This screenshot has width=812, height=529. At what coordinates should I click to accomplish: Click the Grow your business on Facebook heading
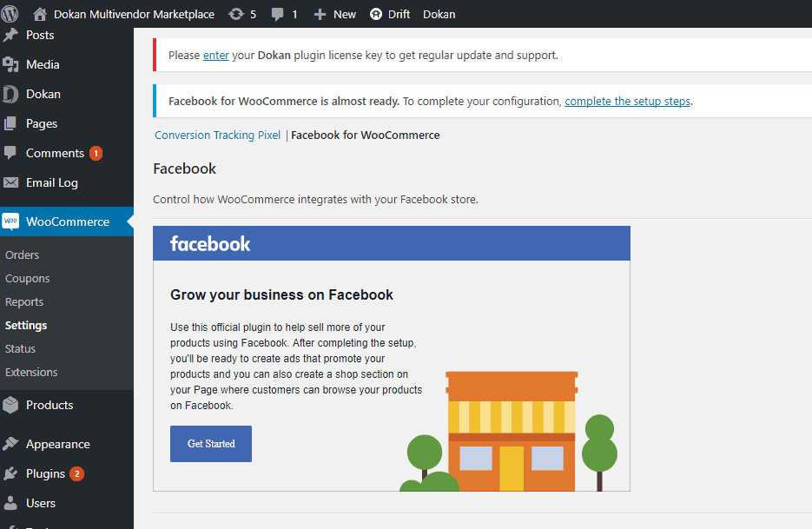(281, 294)
